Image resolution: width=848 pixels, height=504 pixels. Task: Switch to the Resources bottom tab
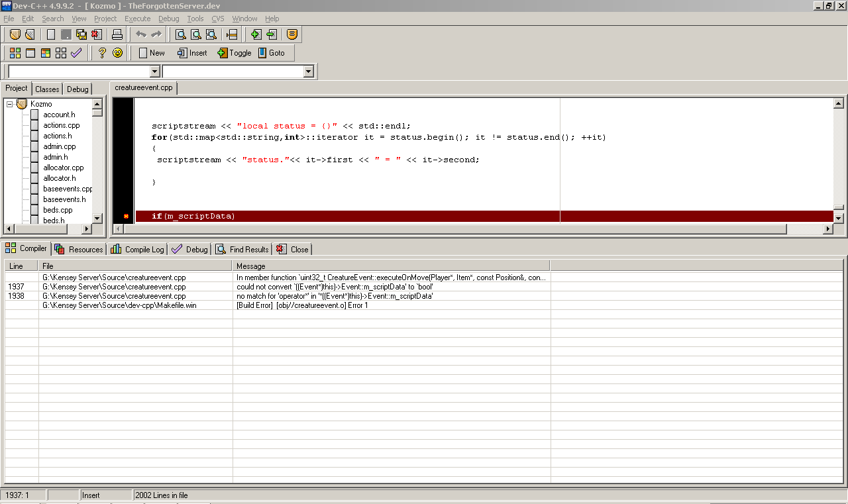pyautogui.click(x=79, y=250)
